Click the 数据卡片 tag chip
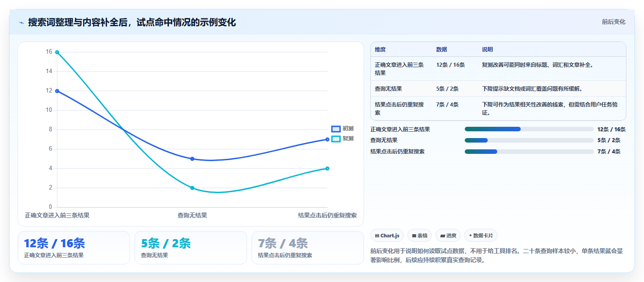The image size is (644, 282). (481, 236)
